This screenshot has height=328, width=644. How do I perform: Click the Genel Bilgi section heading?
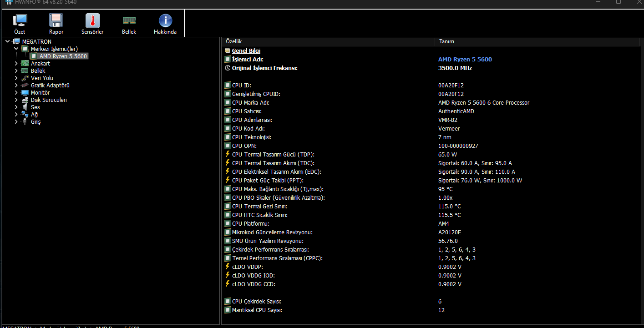coord(246,51)
